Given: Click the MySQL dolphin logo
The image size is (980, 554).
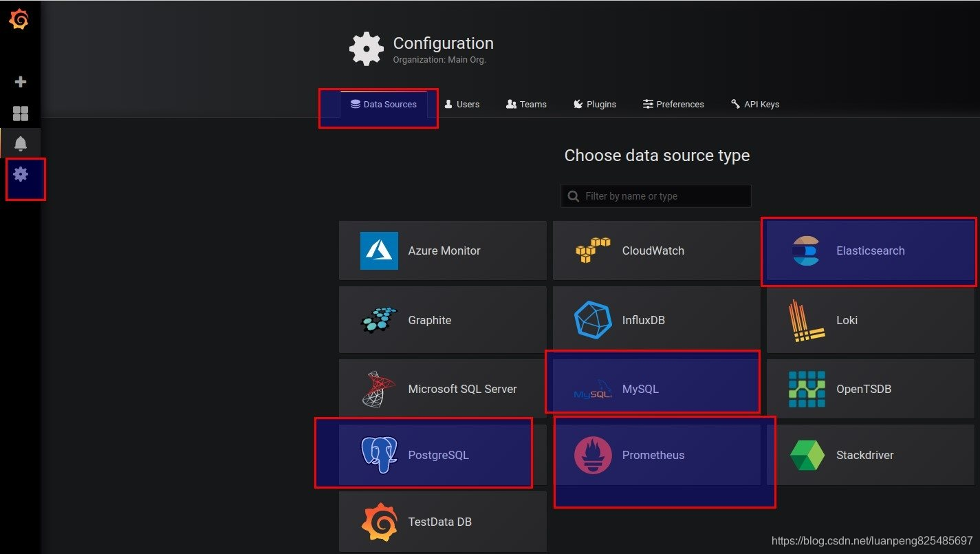Looking at the screenshot, I should (593, 390).
